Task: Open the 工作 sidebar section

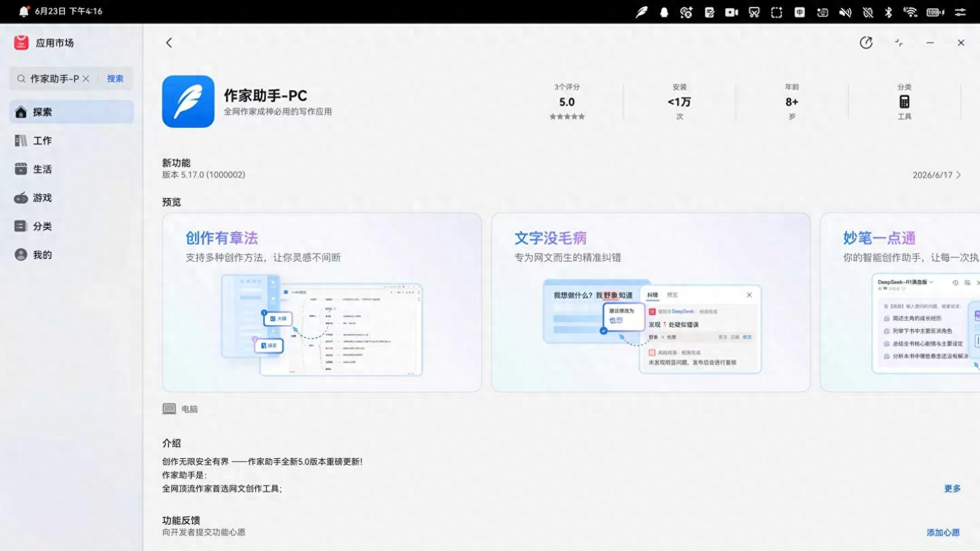Action: pos(71,140)
